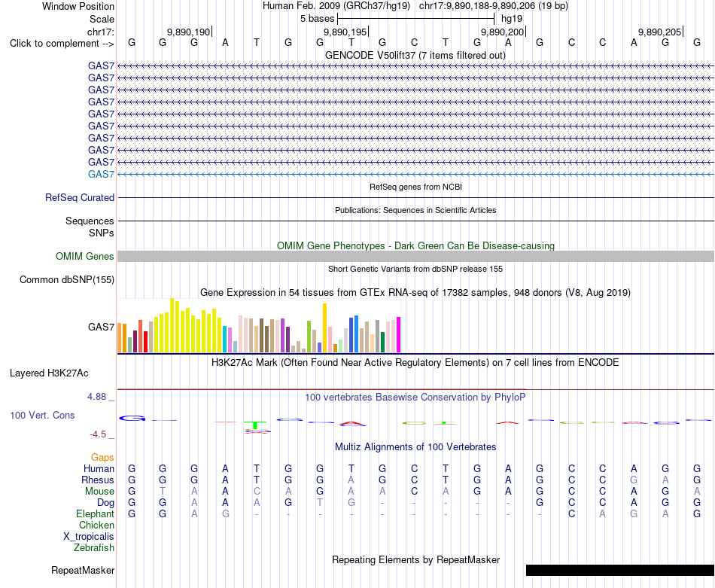This screenshot has width=715, height=588.
Task: Click the magenta bar ending the GTEx chart
Action: [x=399, y=335]
